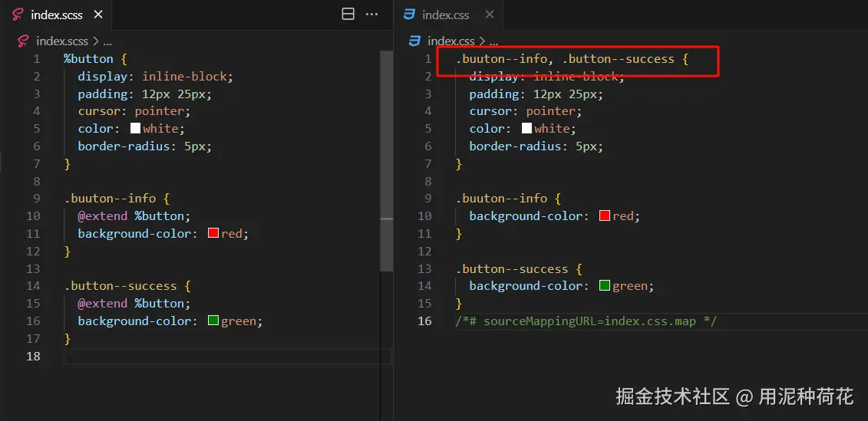Image resolution: width=868 pixels, height=421 pixels.
Task: Click '.buuton--info, .button--success {' in index.css
Action: tap(572, 58)
